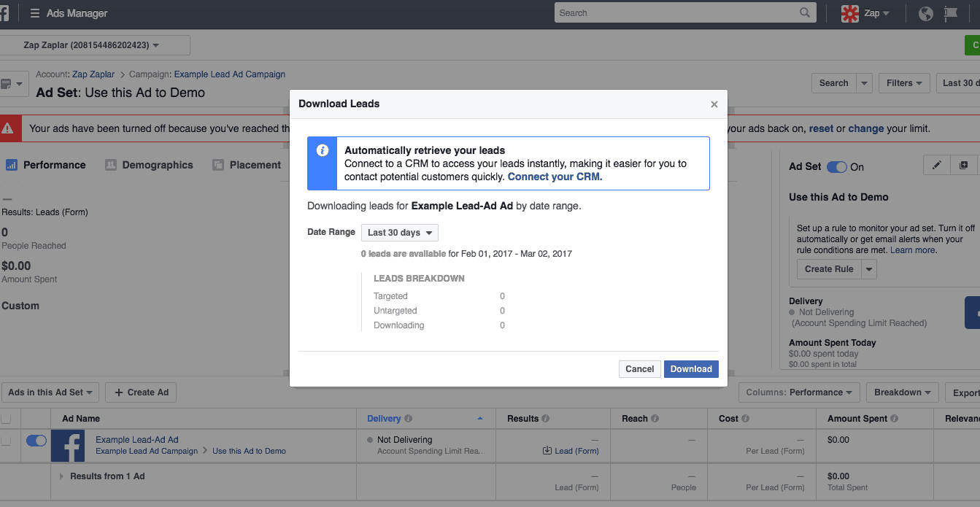Open the Zap user menu arrow in top bar

tap(887, 13)
